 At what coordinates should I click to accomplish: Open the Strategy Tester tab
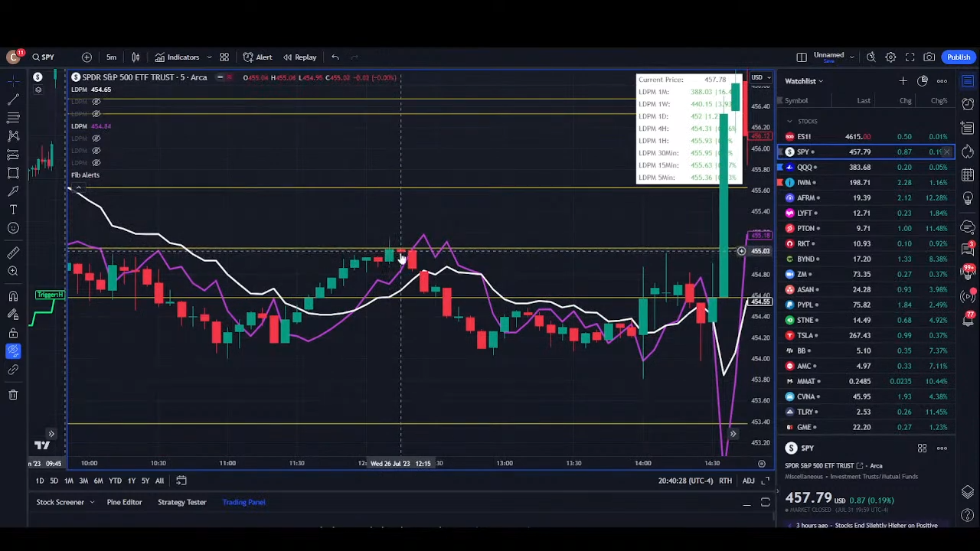181,503
